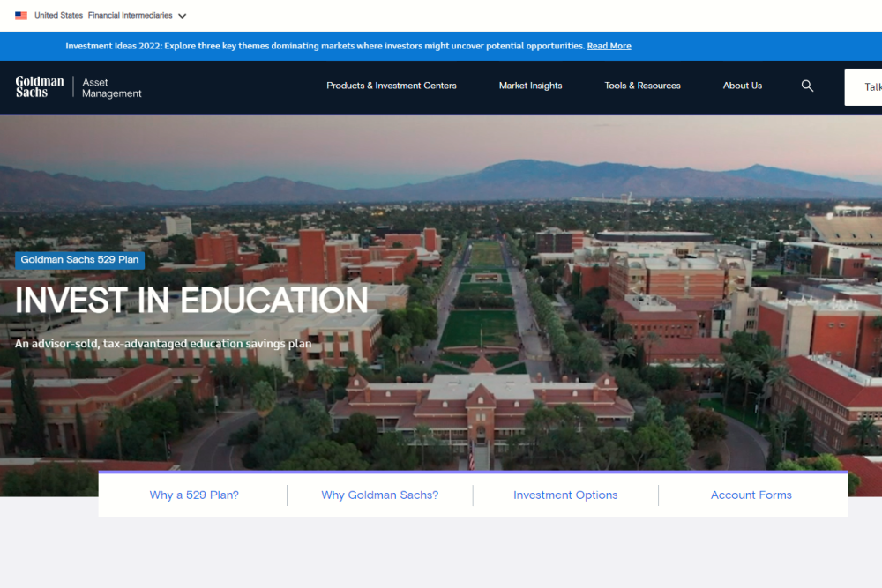Click the advisor-sold education savings plan subtitle
The image size is (882, 588).
click(x=163, y=344)
